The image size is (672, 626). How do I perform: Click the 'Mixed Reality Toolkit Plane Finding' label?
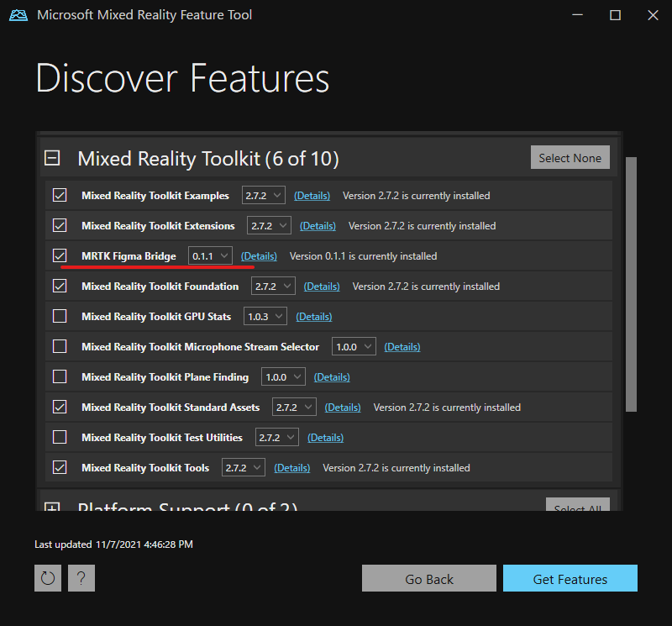click(165, 377)
